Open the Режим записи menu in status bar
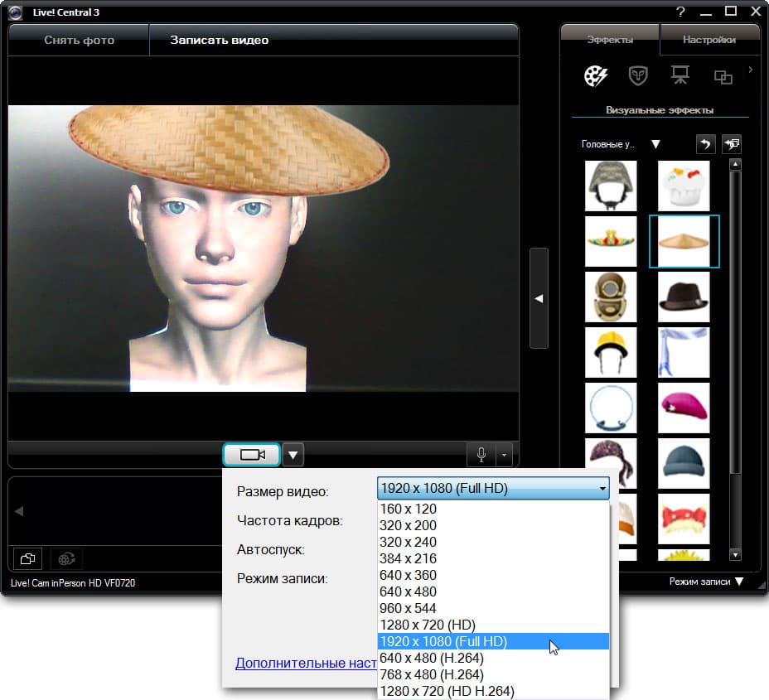Viewport: 769px width, 700px height. (706, 582)
